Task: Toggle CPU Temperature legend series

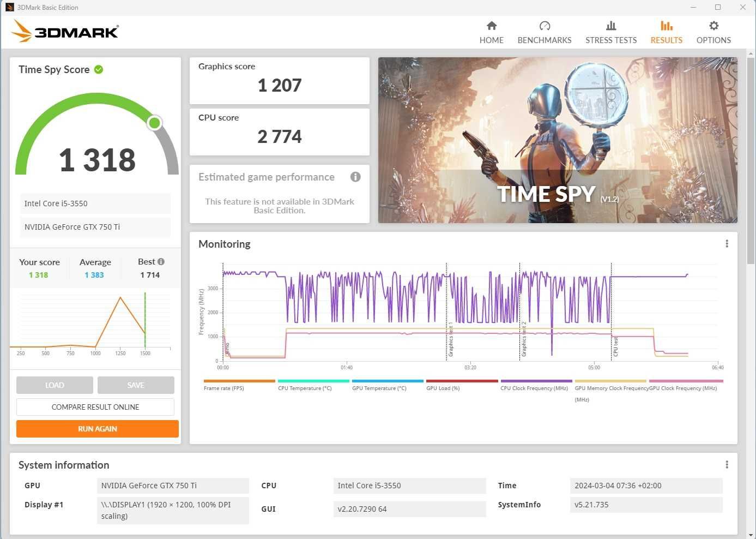Action: [x=313, y=385]
